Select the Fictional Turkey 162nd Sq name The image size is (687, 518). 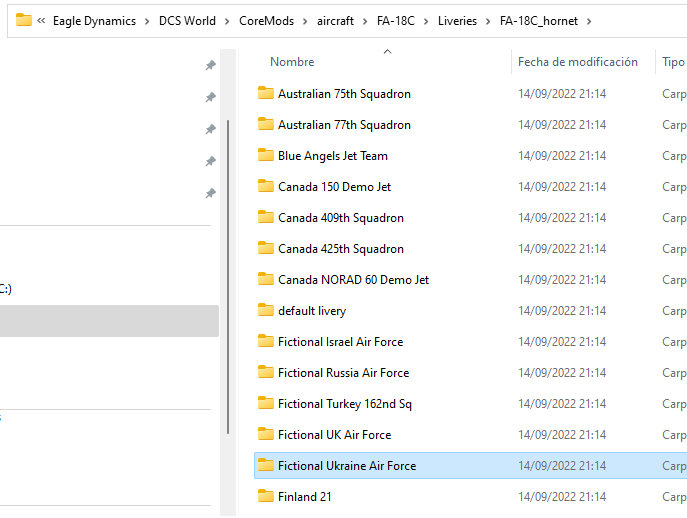[345, 404]
